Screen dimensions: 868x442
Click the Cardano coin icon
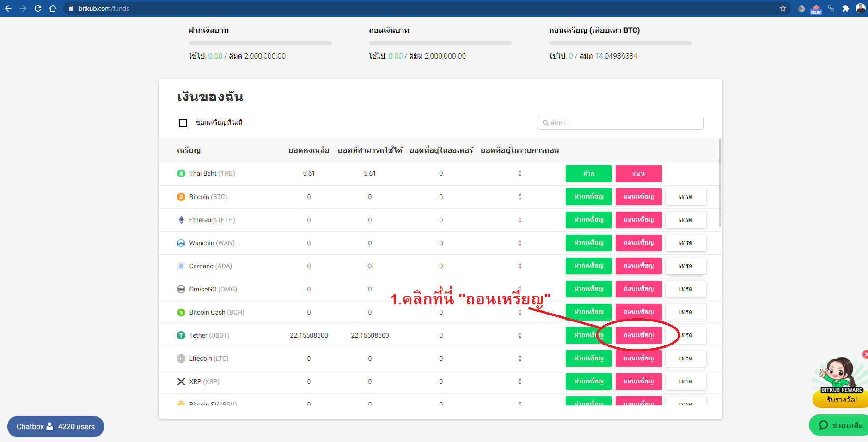tap(181, 266)
